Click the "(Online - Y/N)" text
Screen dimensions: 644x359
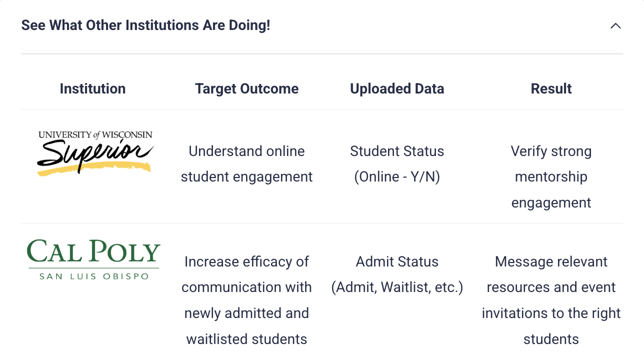[397, 177]
